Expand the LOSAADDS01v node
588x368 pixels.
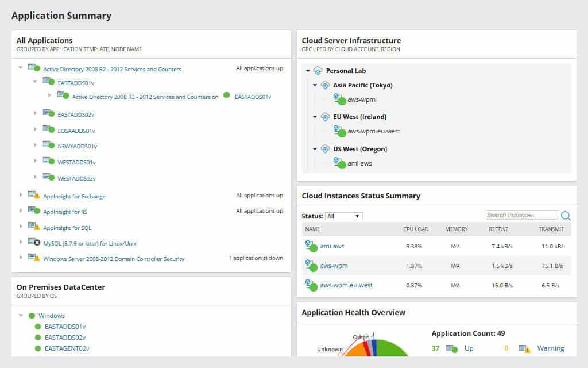pos(35,129)
